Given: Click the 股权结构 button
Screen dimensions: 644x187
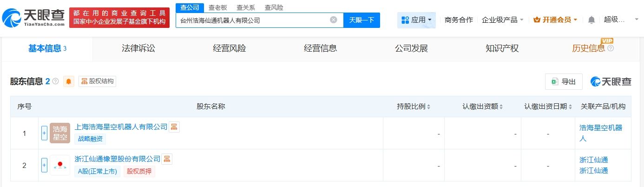Looking at the screenshot, I should pyautogui.click(x=97, y=81).
